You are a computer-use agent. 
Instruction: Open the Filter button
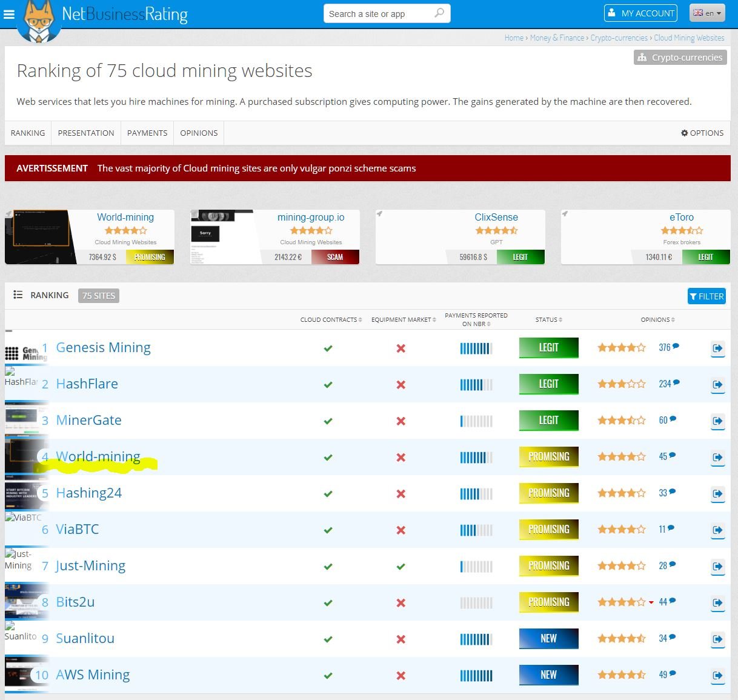click(706, 296)
